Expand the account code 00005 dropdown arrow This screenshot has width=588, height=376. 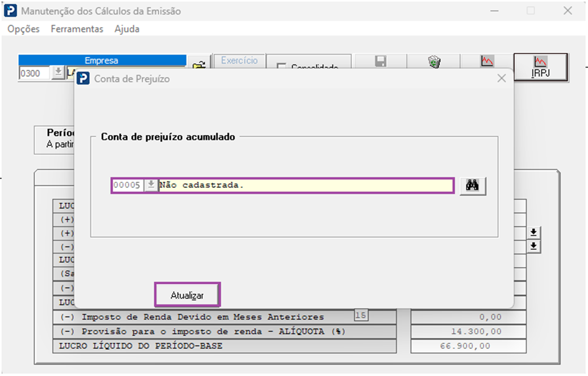click(151, 185)
